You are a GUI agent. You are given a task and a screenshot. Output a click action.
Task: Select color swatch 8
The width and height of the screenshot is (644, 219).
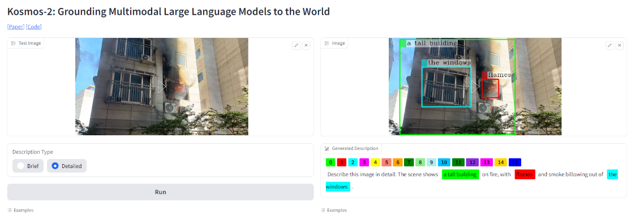pos(420,162)
